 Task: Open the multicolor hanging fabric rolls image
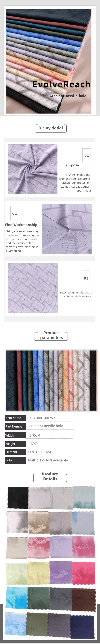pyautogui.click(x=51, y=380)
